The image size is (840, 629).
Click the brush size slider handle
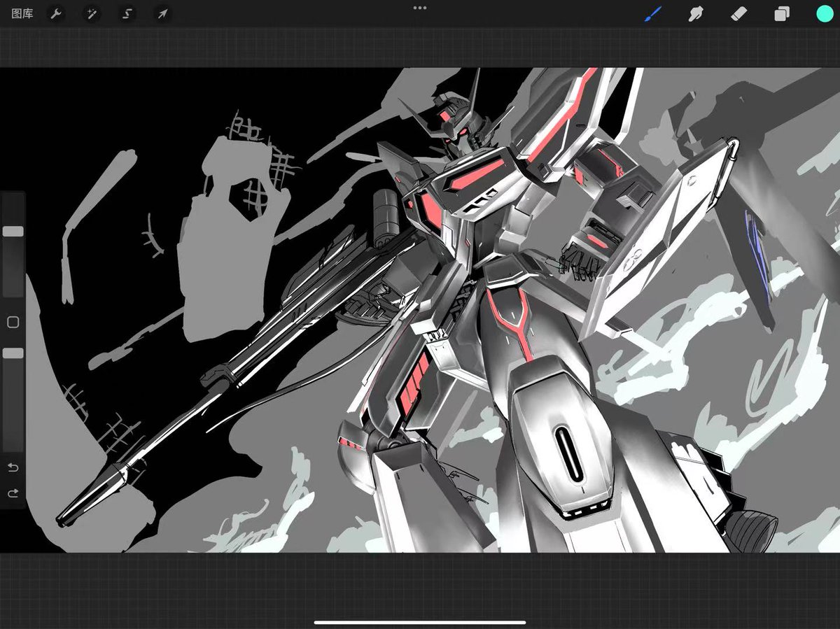click(x=13, y=231)
